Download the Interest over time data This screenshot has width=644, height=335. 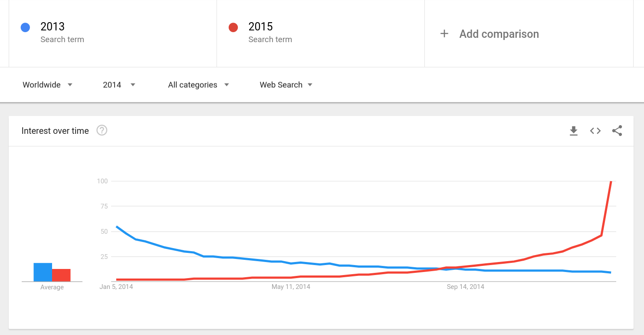point(574,131)
